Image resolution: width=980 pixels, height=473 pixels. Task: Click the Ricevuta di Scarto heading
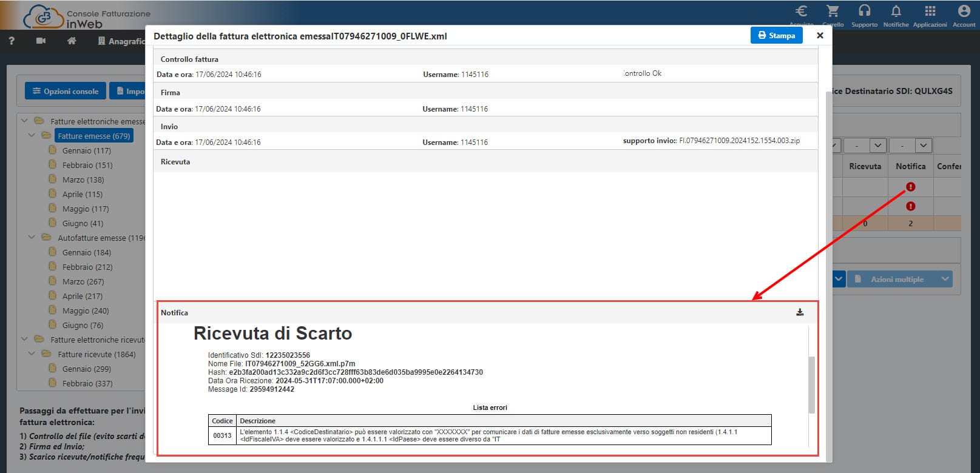tap(272, 334)
